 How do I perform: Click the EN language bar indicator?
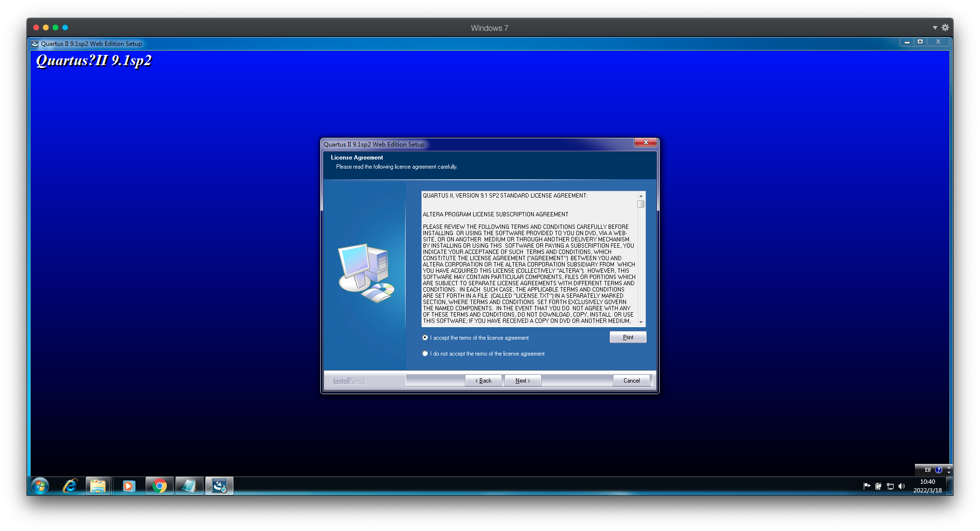(928, 470)
